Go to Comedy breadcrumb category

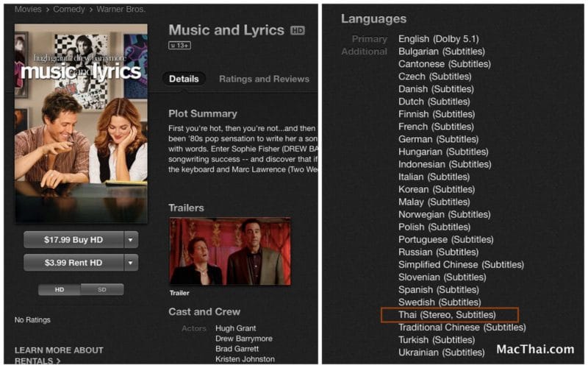69,9
